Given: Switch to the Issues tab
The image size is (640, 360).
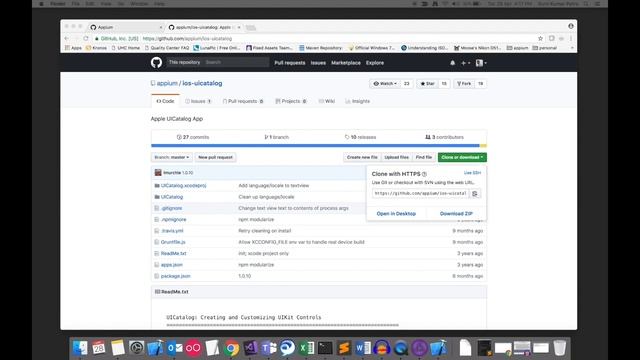Looking at the screenshot, I should coord(198,101).
